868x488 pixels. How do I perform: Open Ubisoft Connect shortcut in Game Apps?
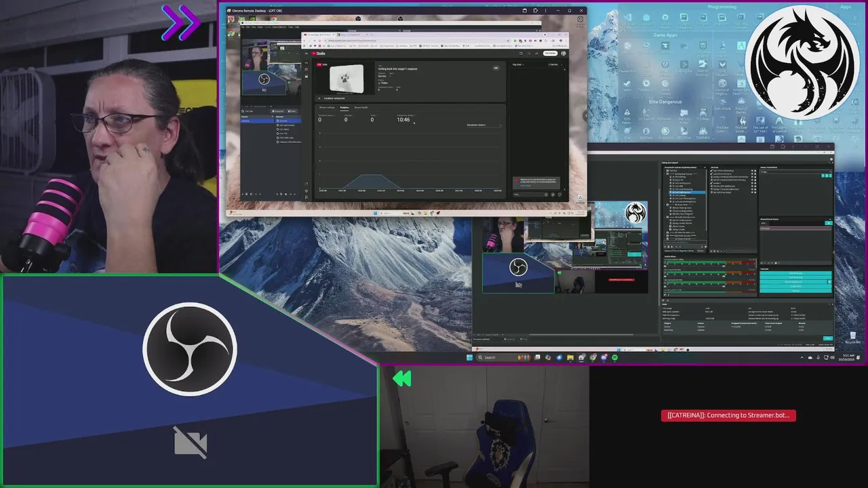click(665, 87)
